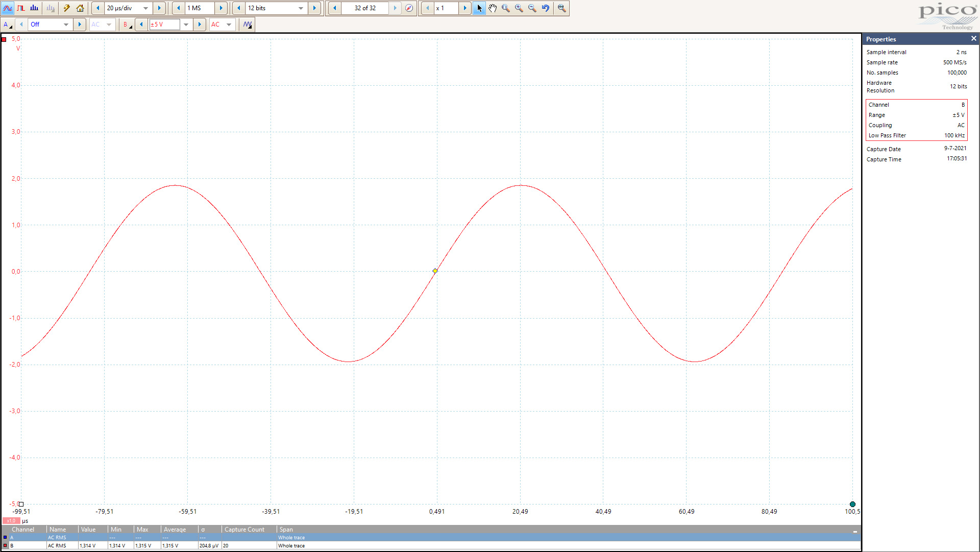Select channel A AC RMS measurement row
The height and width of the screenshot is (552, 980).
[431, 538]
